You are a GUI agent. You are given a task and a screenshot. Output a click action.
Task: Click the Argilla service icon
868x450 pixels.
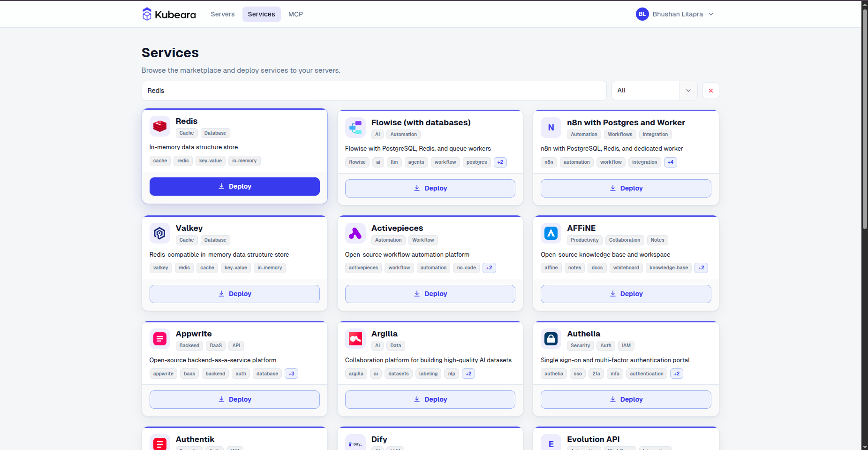point(355,339)
